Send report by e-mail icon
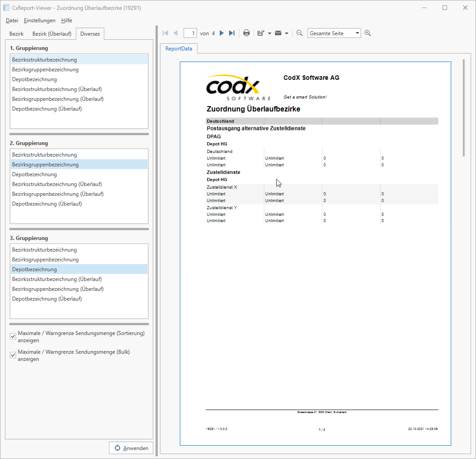This screenshot has width=476, height=459. click(278, 33)
